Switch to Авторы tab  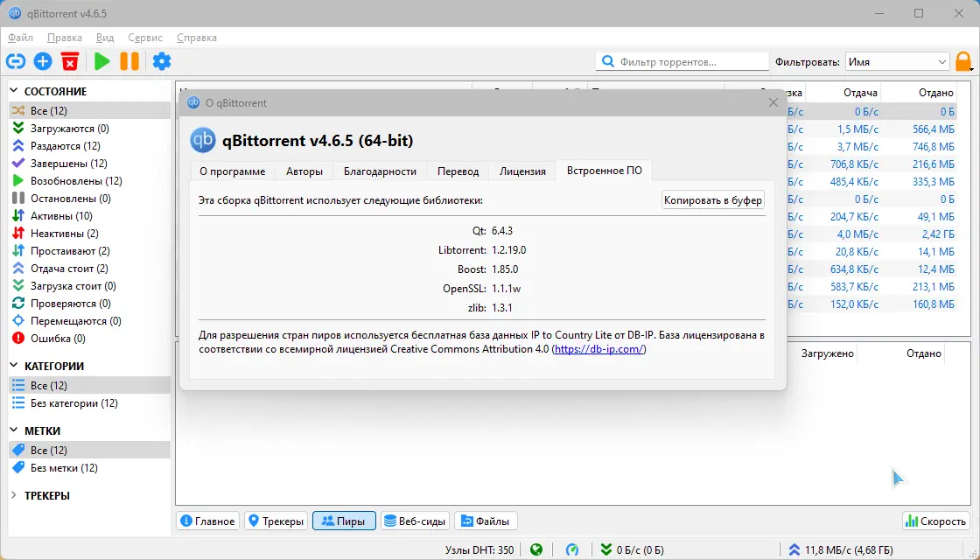click(x=304, y=171)
